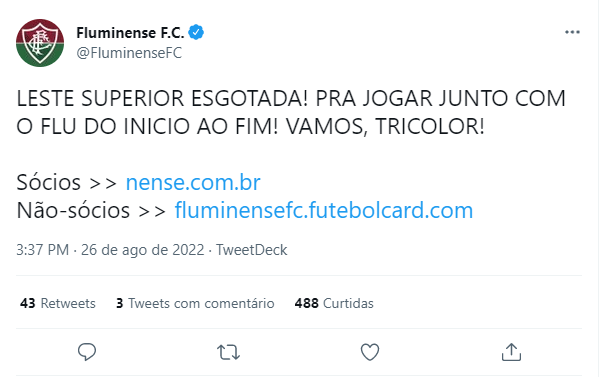Viewport: 599px width, 377px height.
Task: View the 43 Retweets list
Action: point(58,303)
